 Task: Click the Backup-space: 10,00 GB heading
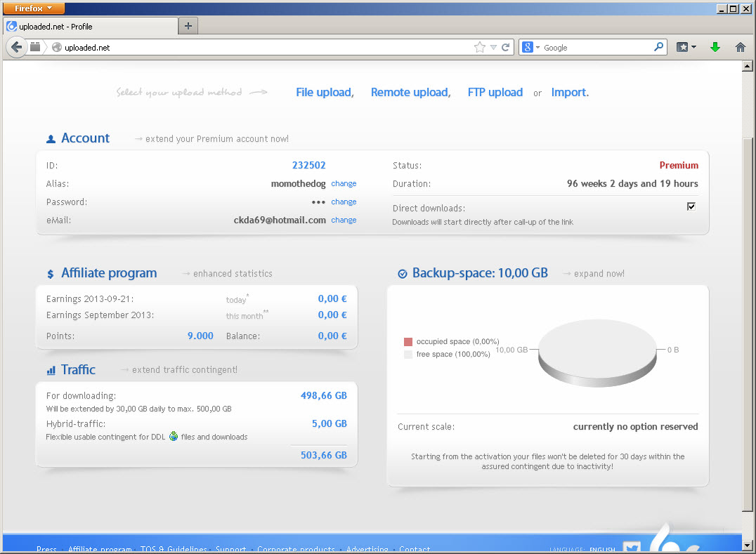coord(480,273)
